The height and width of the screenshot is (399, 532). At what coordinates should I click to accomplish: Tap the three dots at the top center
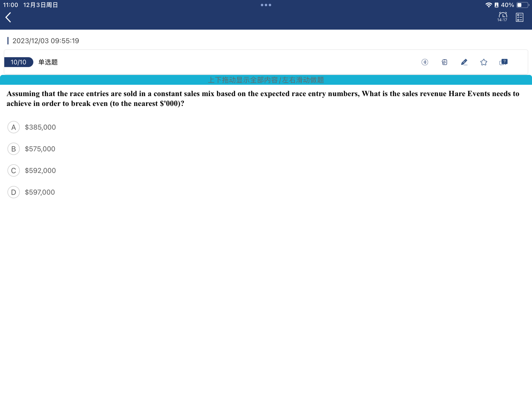[266, 5]
